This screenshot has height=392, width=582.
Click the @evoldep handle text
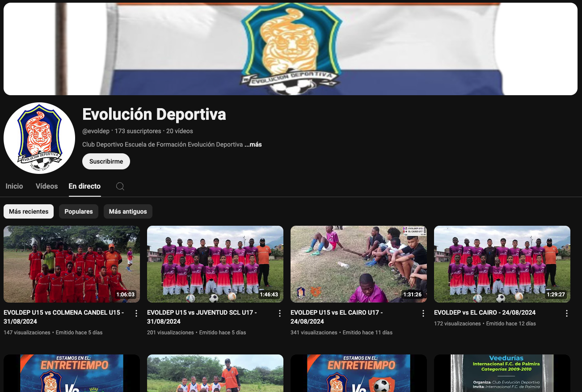(x=96, y=131)
